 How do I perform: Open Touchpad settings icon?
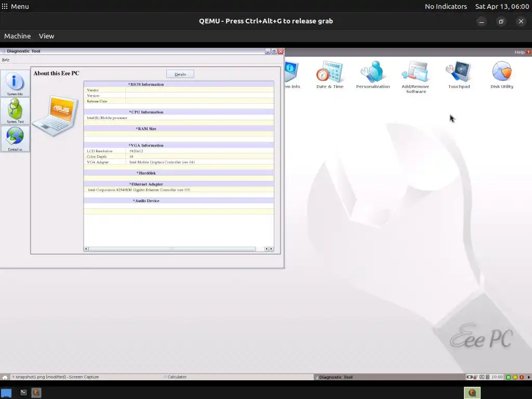click(x=459, y=75)
